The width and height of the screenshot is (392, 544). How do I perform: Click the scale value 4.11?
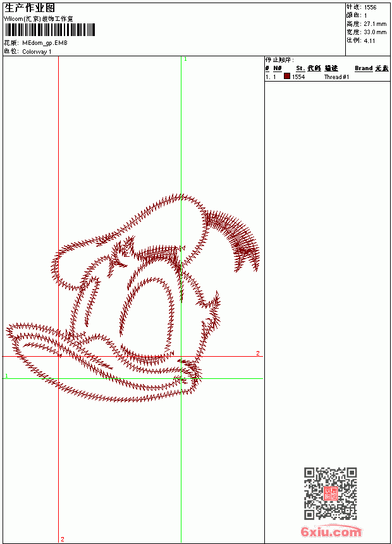pyautogui.click(x=369, y=40)
